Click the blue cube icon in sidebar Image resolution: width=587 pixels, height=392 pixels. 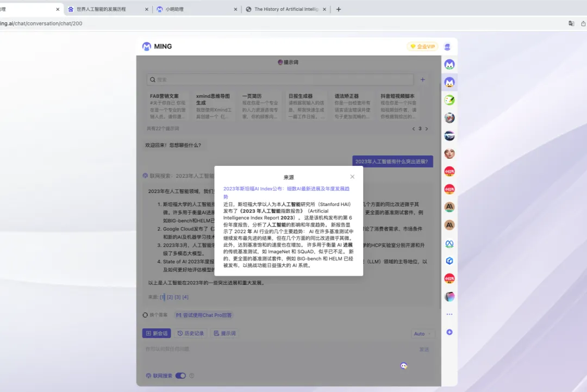click(449, 260)
